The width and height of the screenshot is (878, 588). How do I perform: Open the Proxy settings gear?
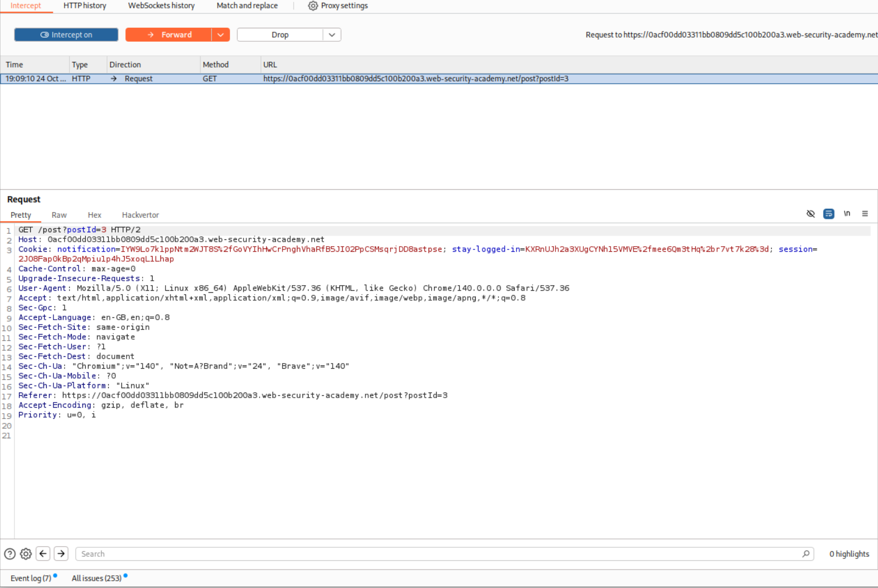(x=313, y=6)
